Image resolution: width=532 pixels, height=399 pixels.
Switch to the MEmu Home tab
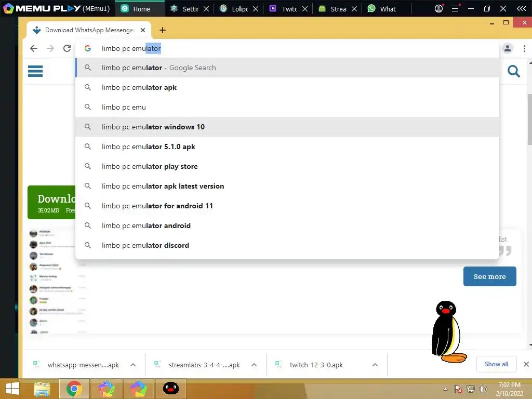140,9
